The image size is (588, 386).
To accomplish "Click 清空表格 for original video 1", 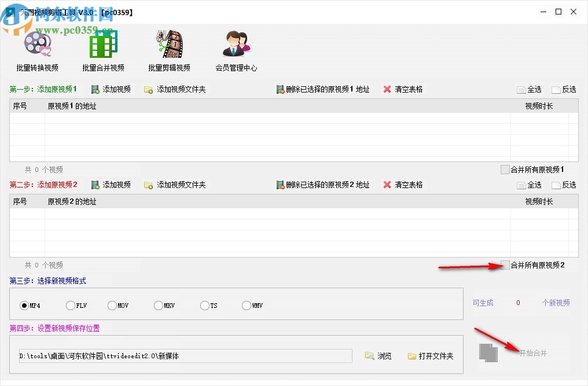I will click(x=403, y=89).
